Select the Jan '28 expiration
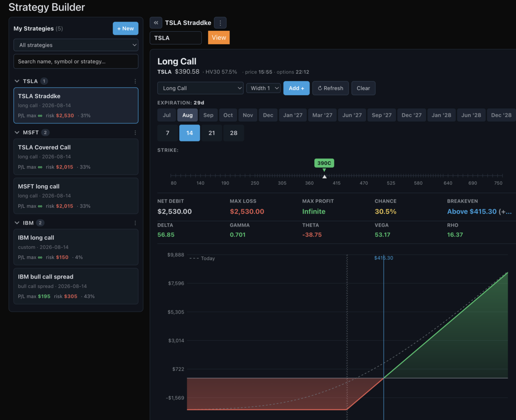This screenshot has width=516, height=420. [441, 115]
